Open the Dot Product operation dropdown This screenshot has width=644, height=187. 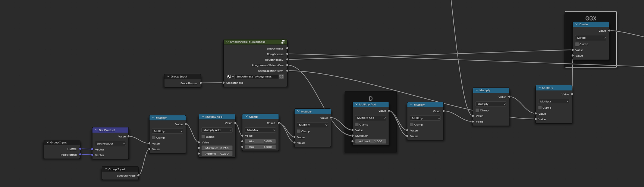pos(110,143)
